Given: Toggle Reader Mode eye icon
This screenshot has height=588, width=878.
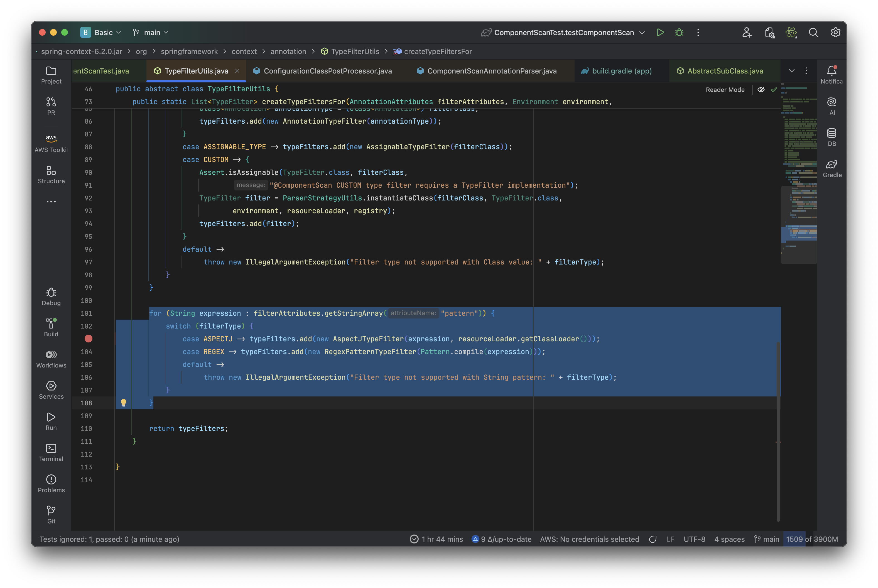Looking at the screenshot, I should tap(761, 90).
